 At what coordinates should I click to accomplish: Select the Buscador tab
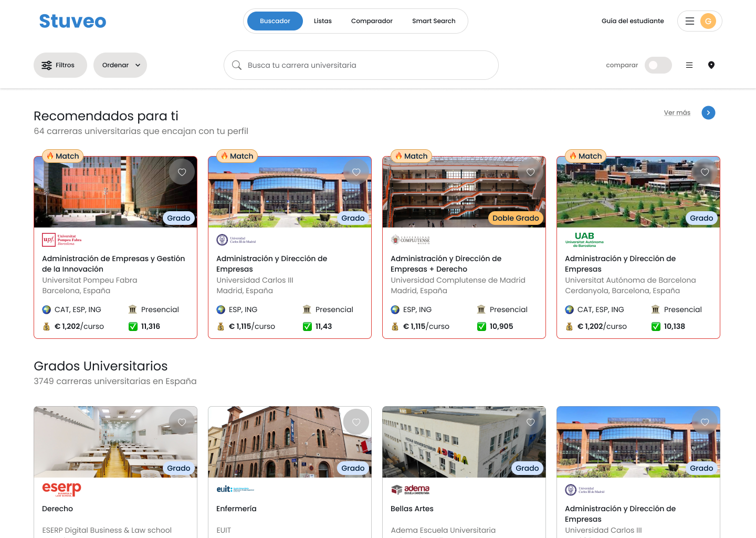pos(275,21)
